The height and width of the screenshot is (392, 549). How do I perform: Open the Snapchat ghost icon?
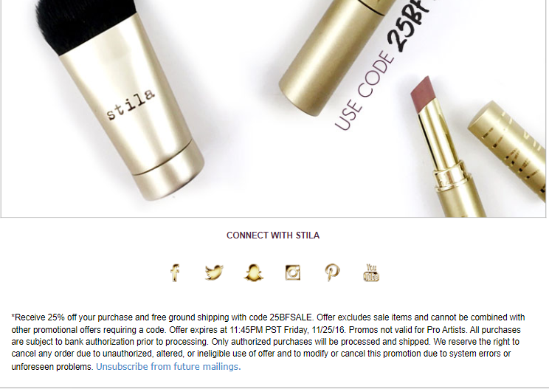pyautogui.click(x=254, y=272)
